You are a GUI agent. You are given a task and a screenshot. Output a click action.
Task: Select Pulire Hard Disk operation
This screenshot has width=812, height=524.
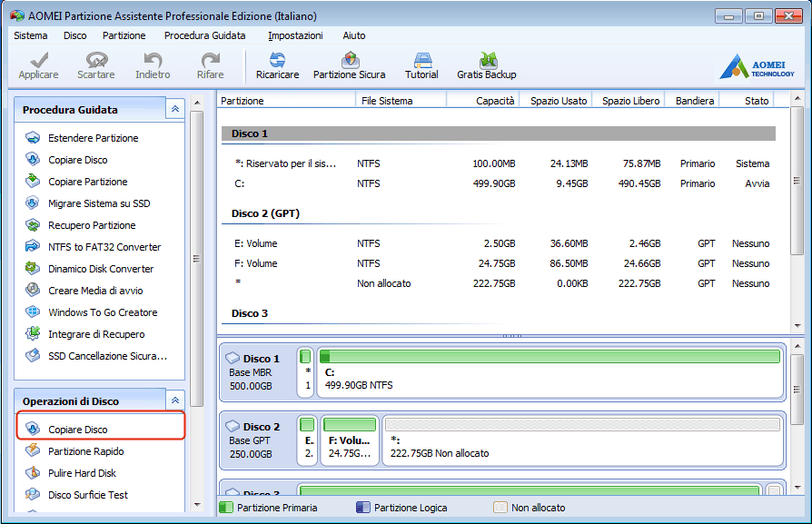[x=82, y=473]
